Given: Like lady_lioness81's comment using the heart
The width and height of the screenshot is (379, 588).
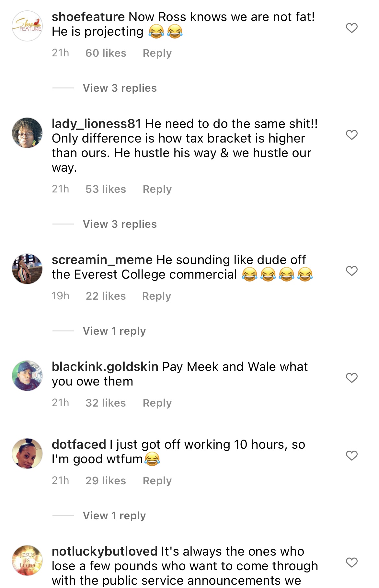Looking at the screenshot, I should pos(352,134).
